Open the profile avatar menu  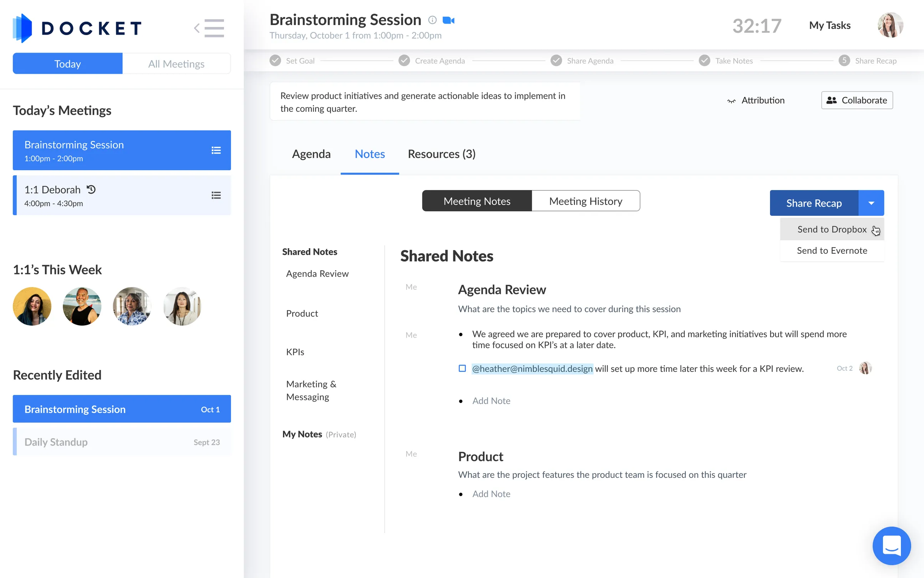890,25
